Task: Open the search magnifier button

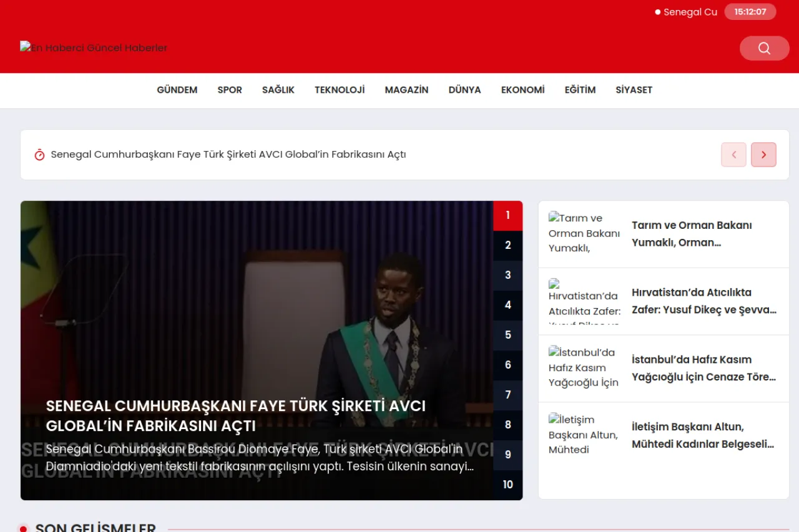Action: pos(764,48)
